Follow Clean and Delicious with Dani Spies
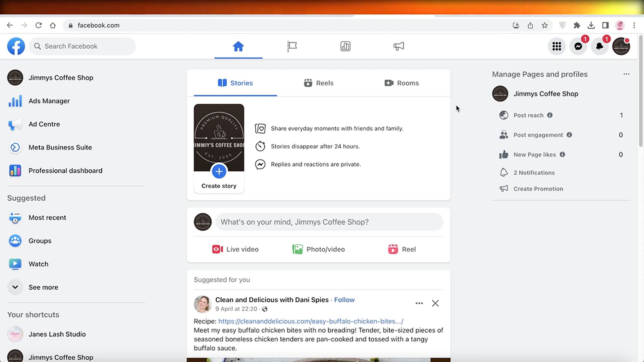The height and width of the screenshot is (362, 644). 344,300
